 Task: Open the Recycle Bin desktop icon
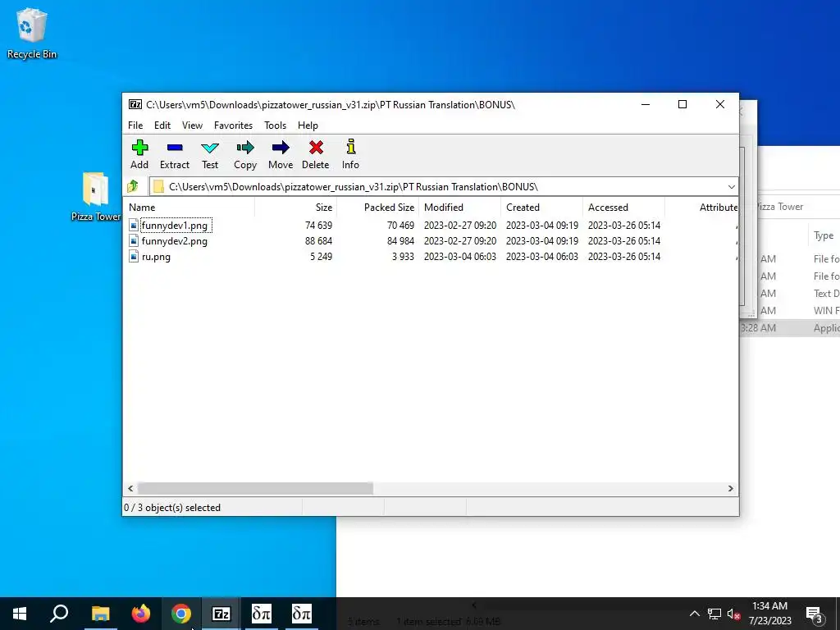32,33
